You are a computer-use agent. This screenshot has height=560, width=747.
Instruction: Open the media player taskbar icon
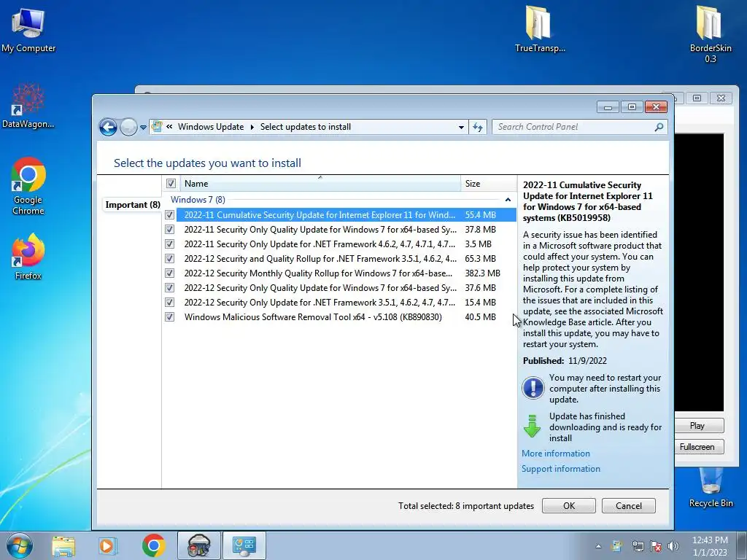107,545
